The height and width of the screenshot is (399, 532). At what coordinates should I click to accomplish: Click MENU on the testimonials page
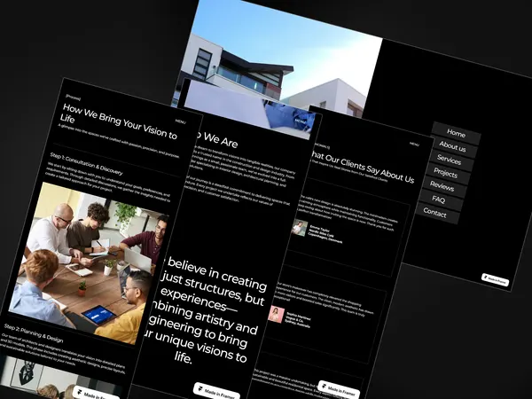pos(414,145)
